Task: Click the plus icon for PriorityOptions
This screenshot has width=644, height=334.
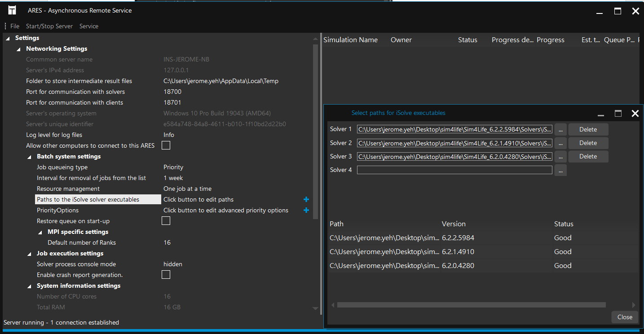Action: [306, 210]
